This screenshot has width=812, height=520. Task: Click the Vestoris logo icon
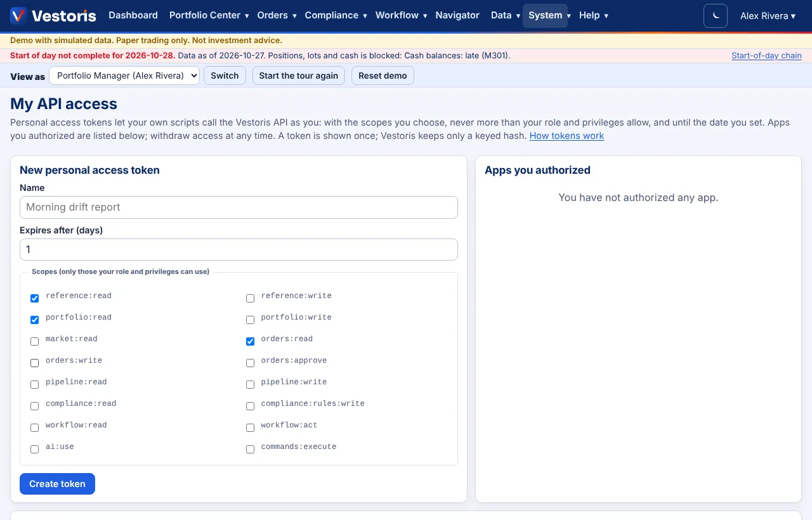coord(18,15)
